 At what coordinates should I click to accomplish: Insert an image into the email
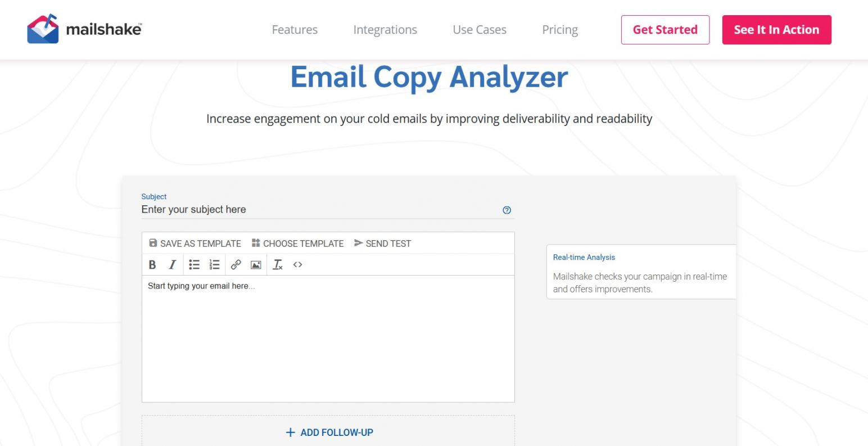256,265
